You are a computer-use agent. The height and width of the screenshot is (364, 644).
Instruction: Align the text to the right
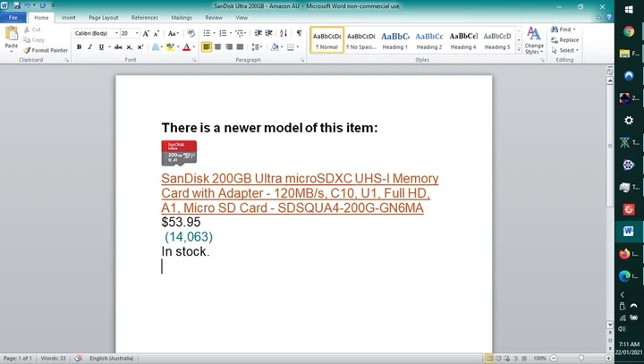(229, 47)
